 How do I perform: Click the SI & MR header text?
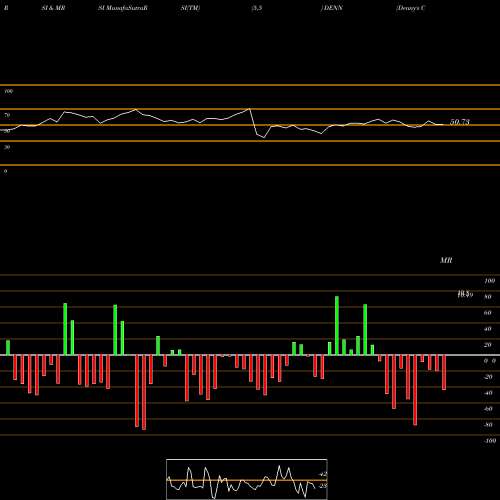click(53, 8)
